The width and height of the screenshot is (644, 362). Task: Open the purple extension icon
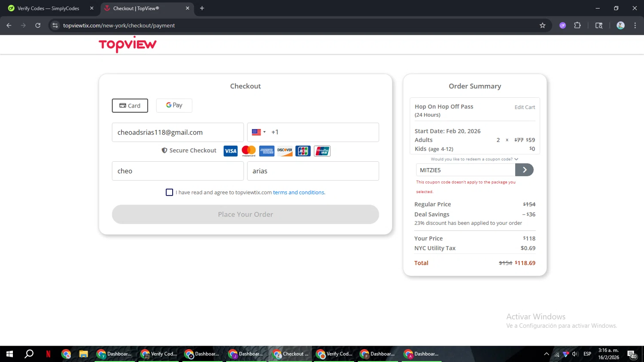tap(562, 25)
